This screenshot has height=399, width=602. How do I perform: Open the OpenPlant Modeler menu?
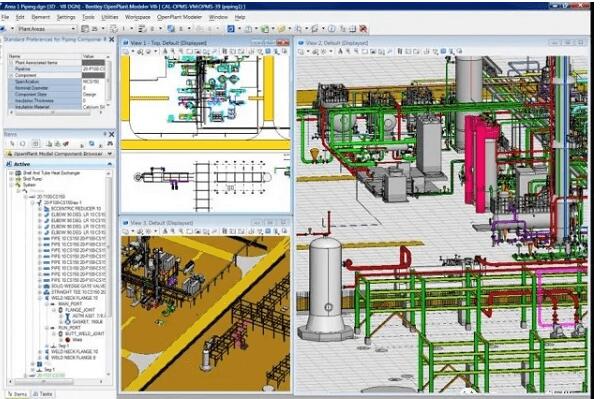coord(179,17)
